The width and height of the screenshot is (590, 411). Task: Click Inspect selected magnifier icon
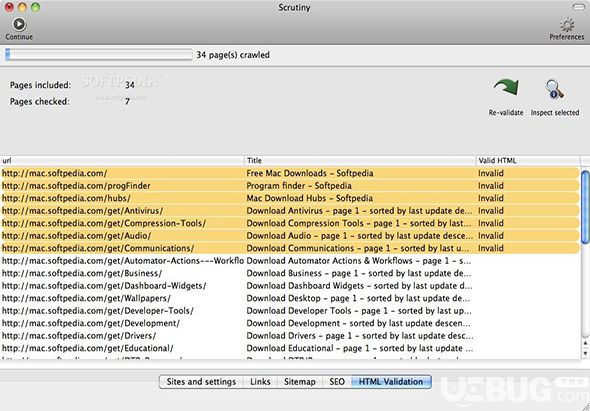pyautogui.click(x=555, y=90)
